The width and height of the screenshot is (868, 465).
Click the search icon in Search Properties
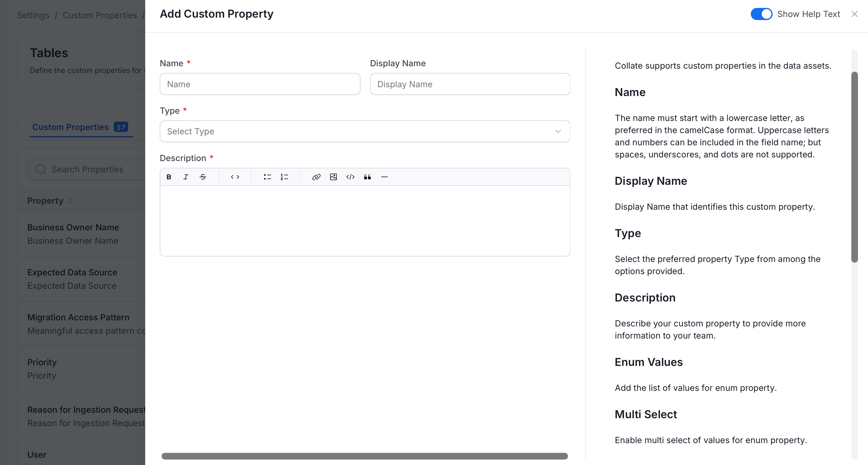[x=41, y=169]
